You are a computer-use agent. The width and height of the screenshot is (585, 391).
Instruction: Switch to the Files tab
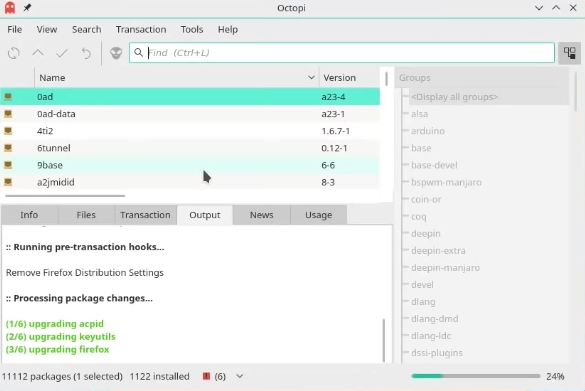86,215
